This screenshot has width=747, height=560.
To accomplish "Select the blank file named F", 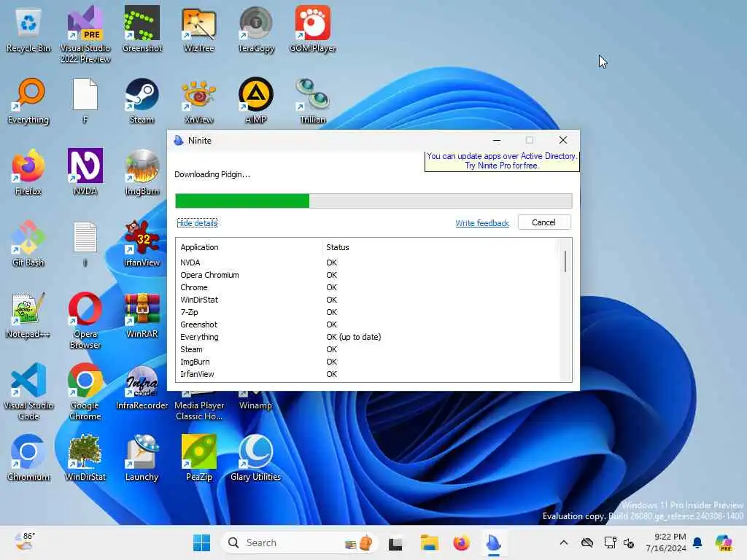I will click(x=85, y=101).
